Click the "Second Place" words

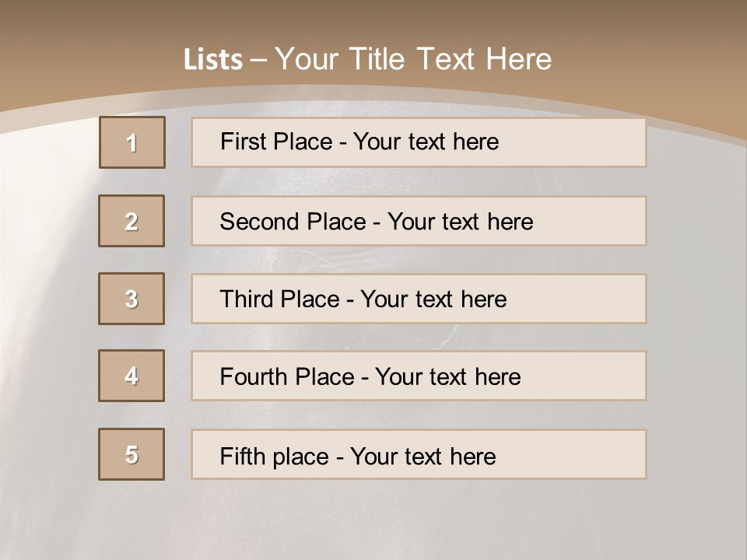293,222
